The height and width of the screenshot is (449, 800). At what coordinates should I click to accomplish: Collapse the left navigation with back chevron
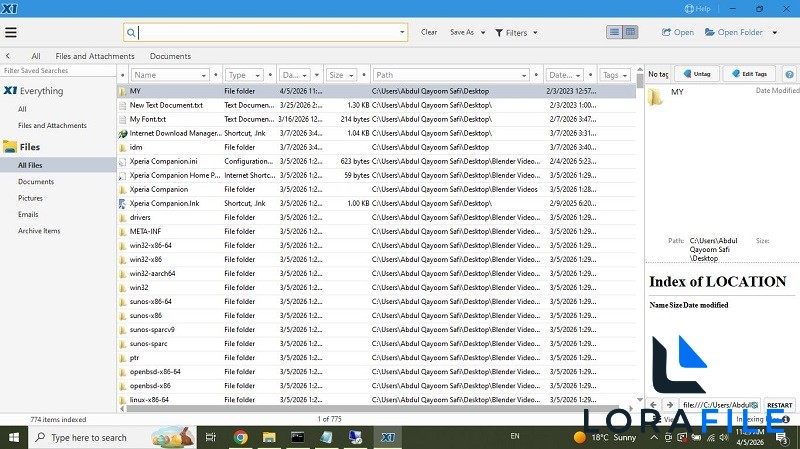pos(8,56)
